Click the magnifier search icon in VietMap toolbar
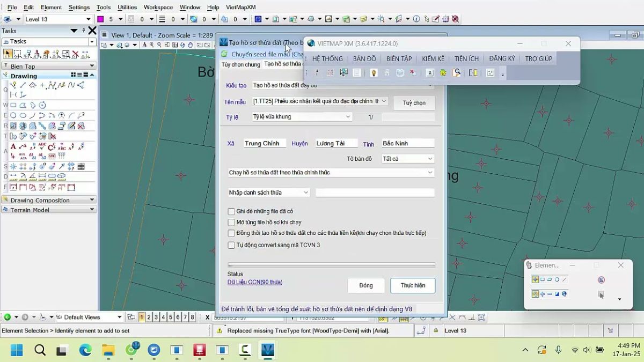The width and height of the screenshot is (644, 362). (457, 73)
